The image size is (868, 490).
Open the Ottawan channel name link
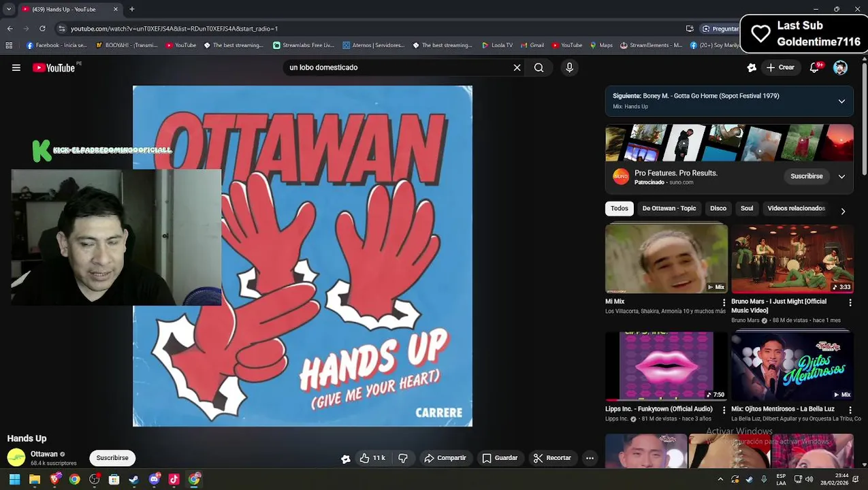[x=44, y=454]
